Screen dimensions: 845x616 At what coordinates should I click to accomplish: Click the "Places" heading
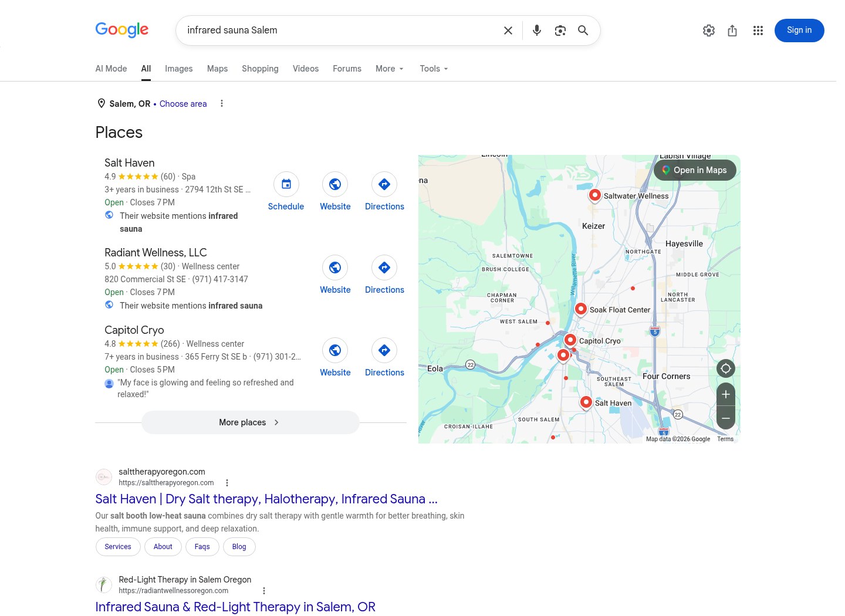119,133
